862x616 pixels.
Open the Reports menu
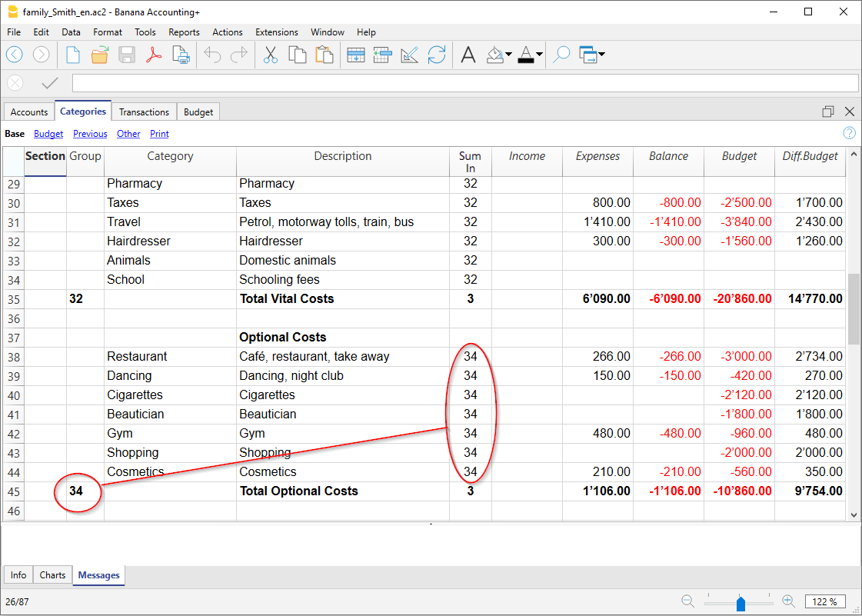point(184,32)
